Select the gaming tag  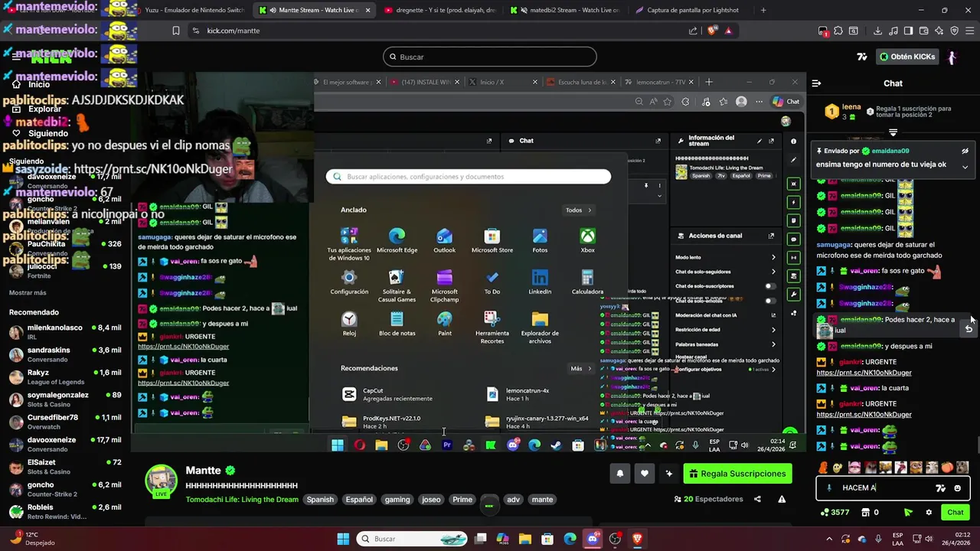click(x=397, y=499)
